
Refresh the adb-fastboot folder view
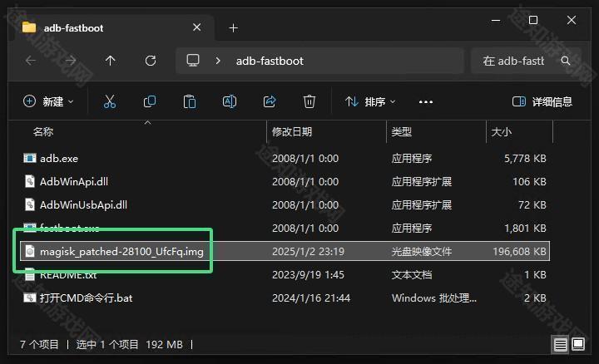pyautogui.click(x=151, y=61)
